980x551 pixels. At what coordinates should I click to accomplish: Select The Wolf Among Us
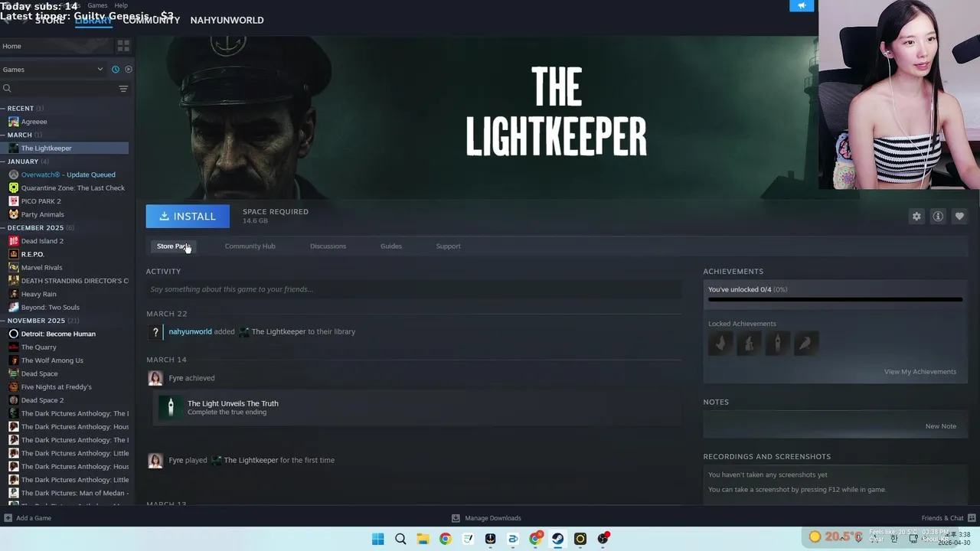(52, 360)
